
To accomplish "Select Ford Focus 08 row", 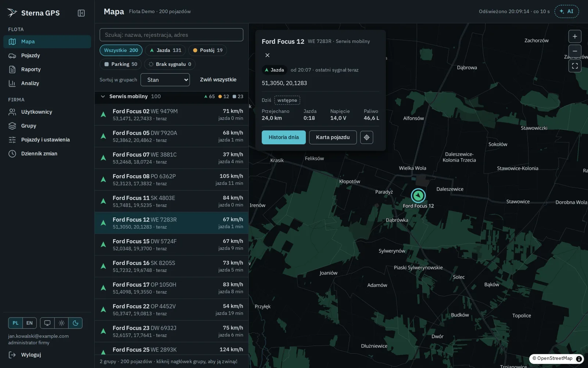I will [x=172, y=180].
